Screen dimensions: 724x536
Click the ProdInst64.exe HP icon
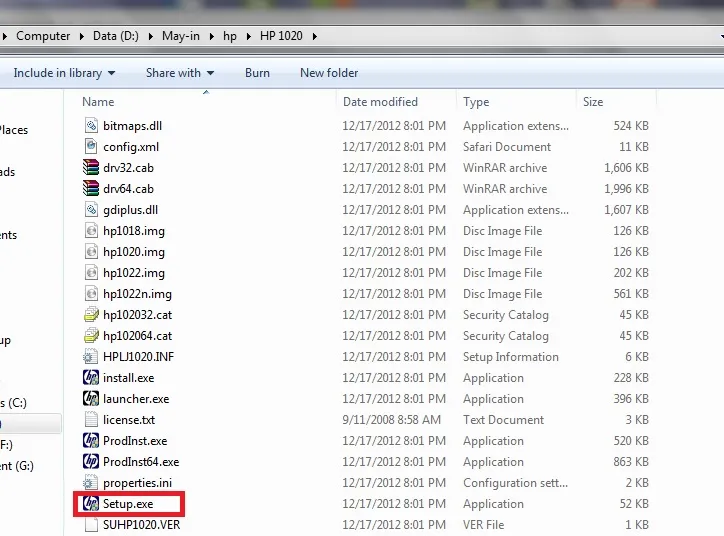tap(91, 462)
